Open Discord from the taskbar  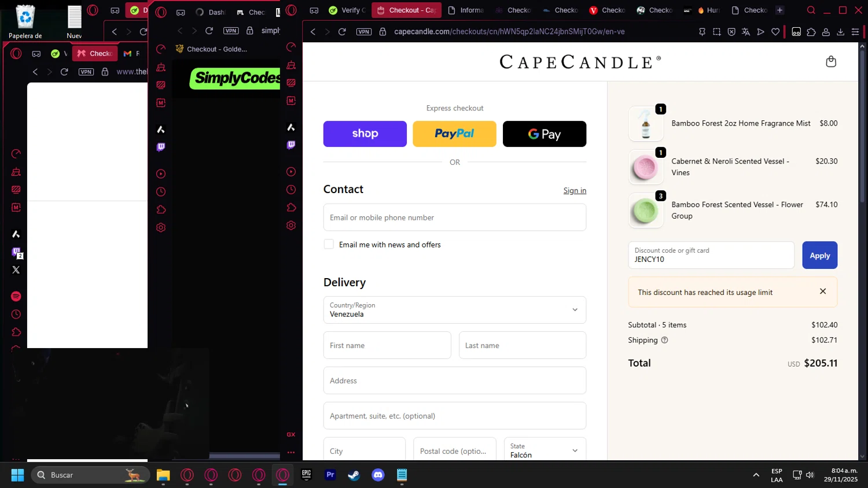point(378,475)
